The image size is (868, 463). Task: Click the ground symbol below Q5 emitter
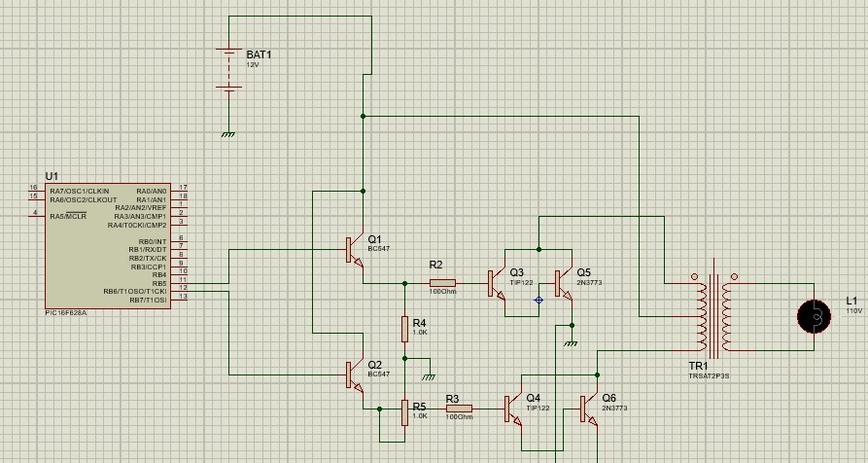[571, 344]
